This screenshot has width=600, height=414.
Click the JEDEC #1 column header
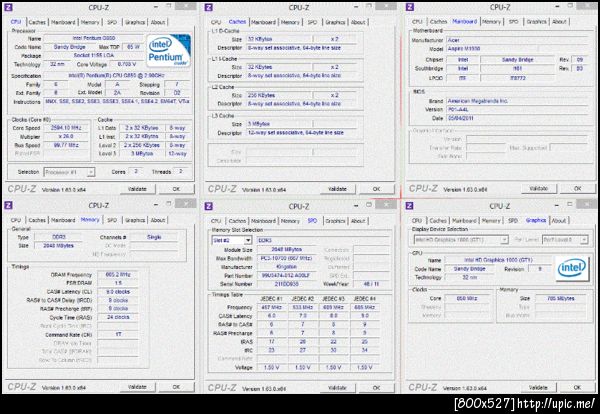(271, 299)
